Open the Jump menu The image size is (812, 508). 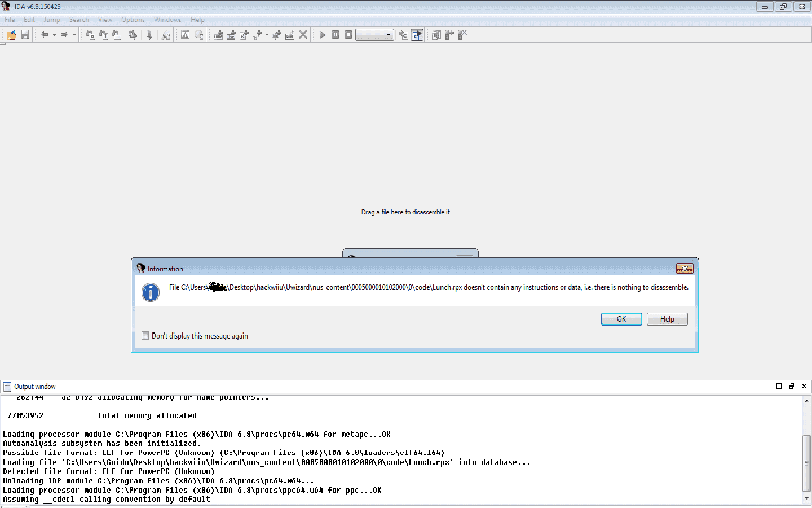tap(52, 19)
